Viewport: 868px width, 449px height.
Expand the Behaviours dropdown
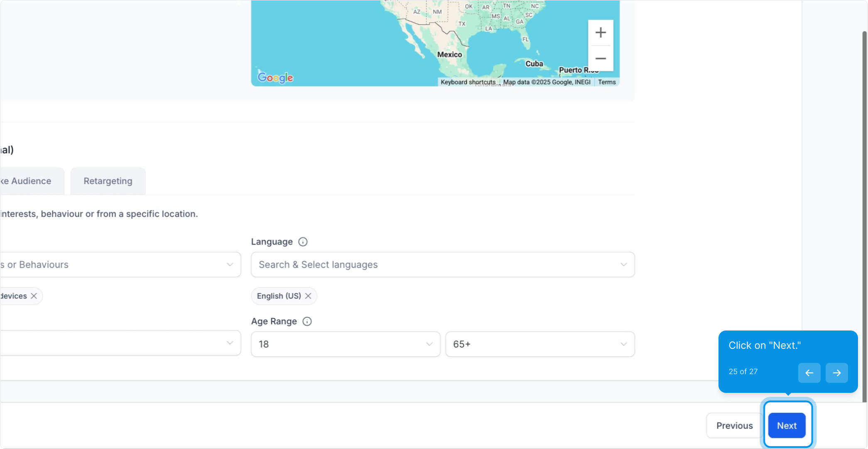(x=120, y=265)
